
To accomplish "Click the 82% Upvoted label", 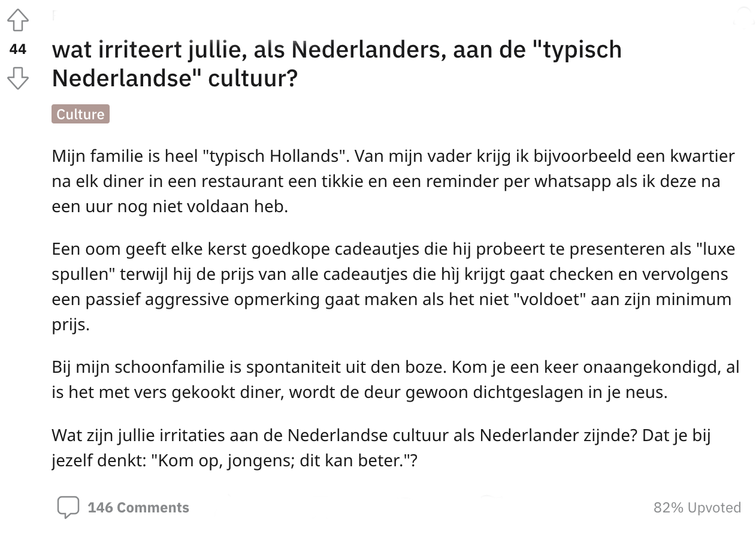I will click(697, 508).
